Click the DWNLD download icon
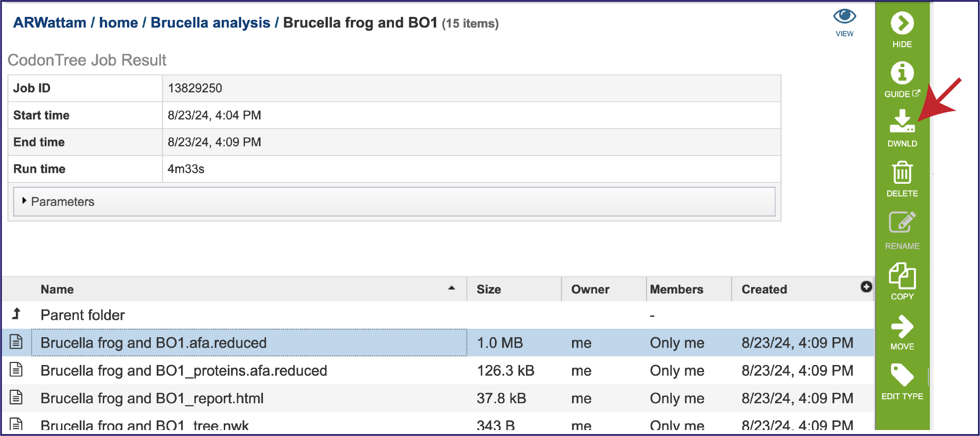The image size is (980, 436). pos(902,122)
